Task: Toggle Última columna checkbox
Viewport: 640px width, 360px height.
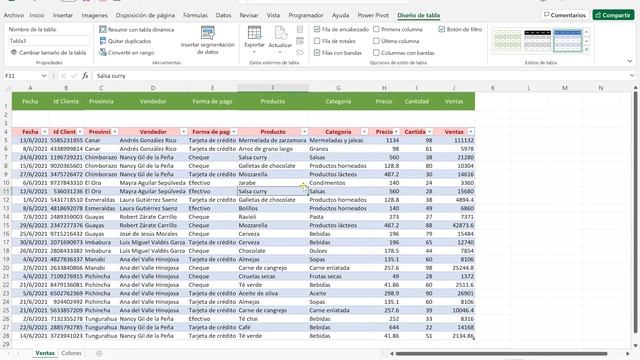Action: point(376,41)
